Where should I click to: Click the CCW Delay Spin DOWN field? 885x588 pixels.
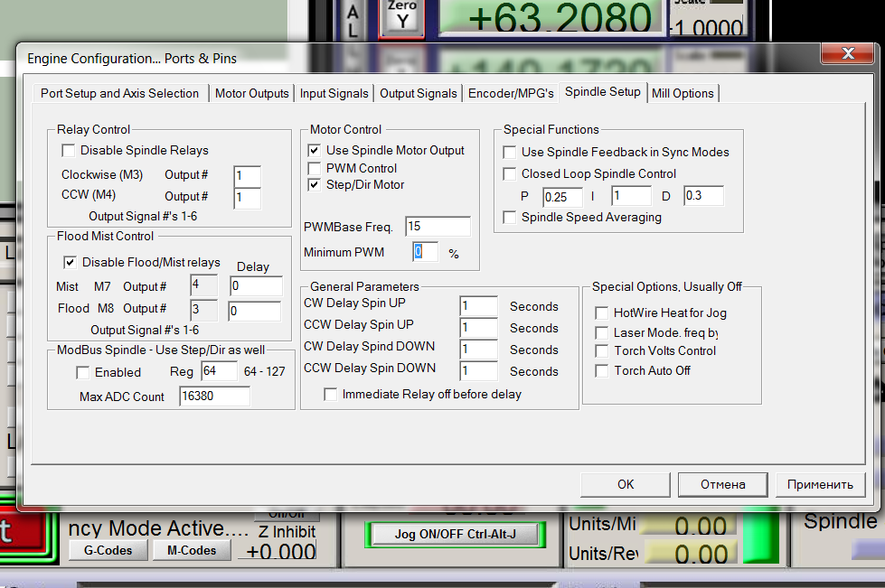(x=478, y=371)
